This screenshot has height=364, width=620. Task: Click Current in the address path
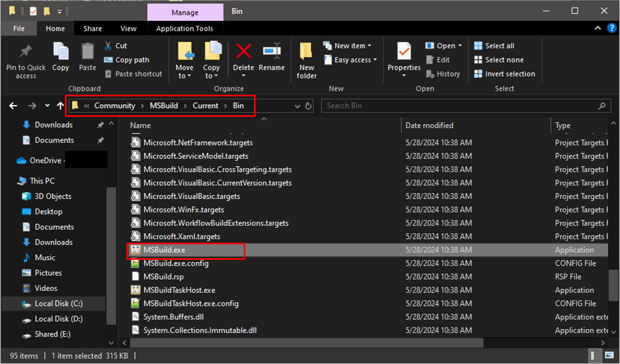click(x=205, y=106)
